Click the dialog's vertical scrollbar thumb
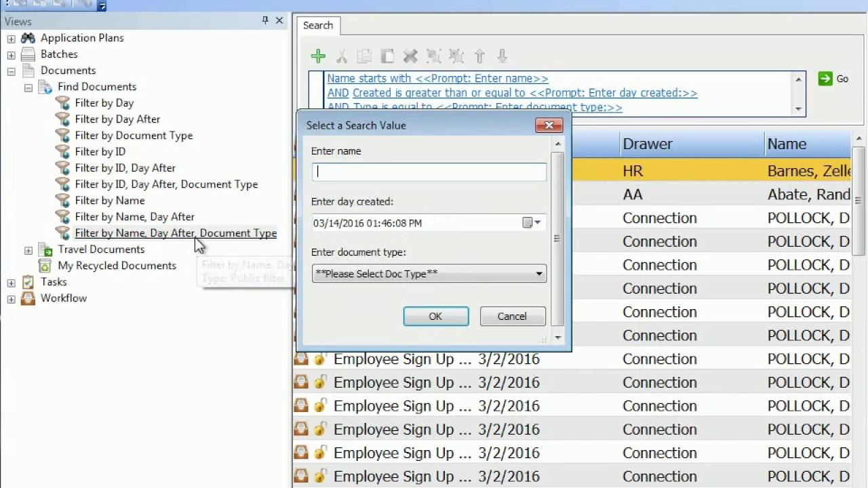 point(557,239)
